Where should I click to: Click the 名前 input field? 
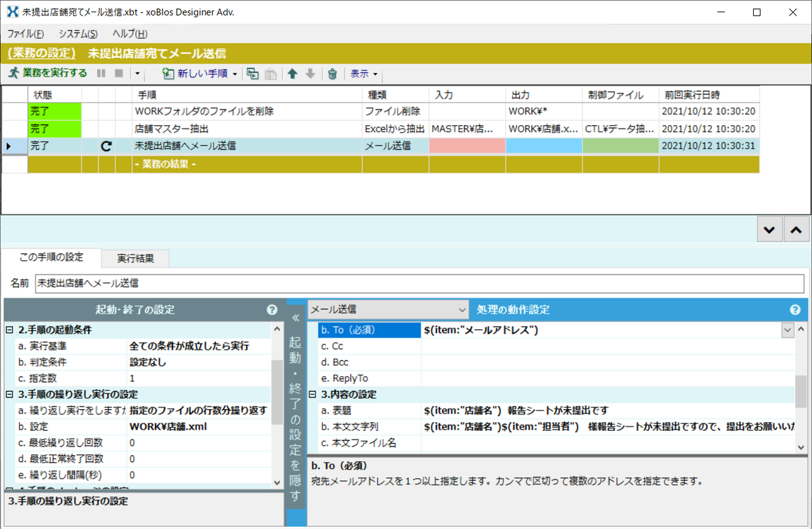point(420,283)
